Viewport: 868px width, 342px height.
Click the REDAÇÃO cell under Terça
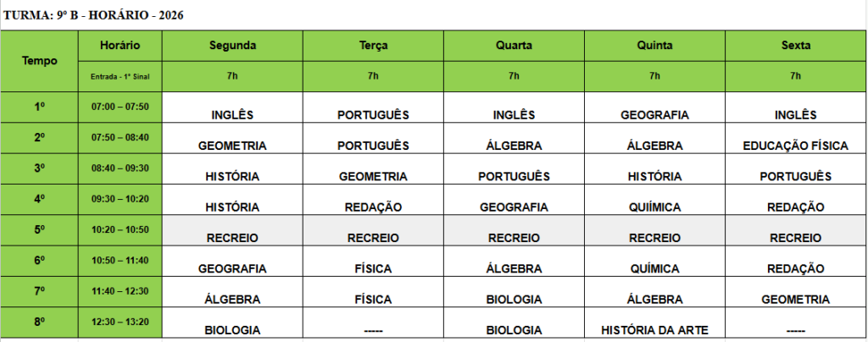pos(373,200)
